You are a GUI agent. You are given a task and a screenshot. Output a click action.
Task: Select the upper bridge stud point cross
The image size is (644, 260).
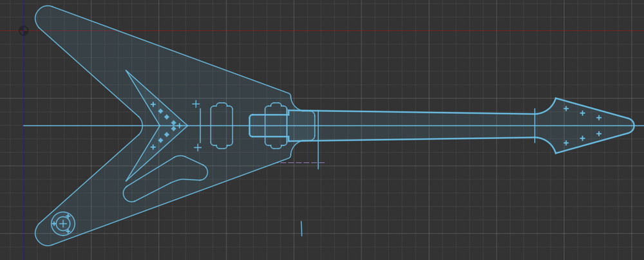[x=196, y=104]
